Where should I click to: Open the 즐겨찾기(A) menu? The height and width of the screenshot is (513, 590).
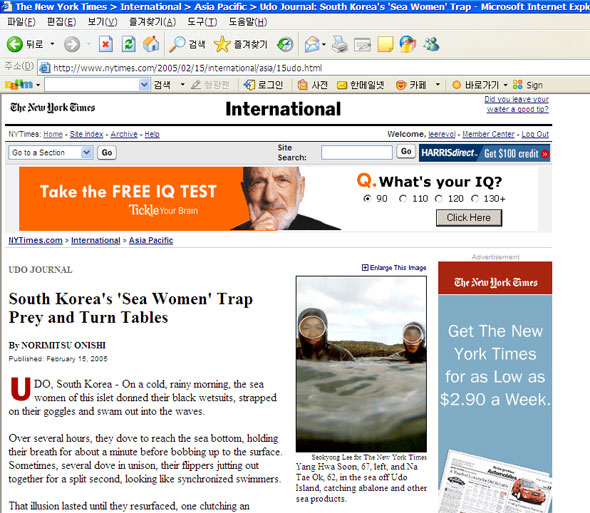(x=152, y=22)
